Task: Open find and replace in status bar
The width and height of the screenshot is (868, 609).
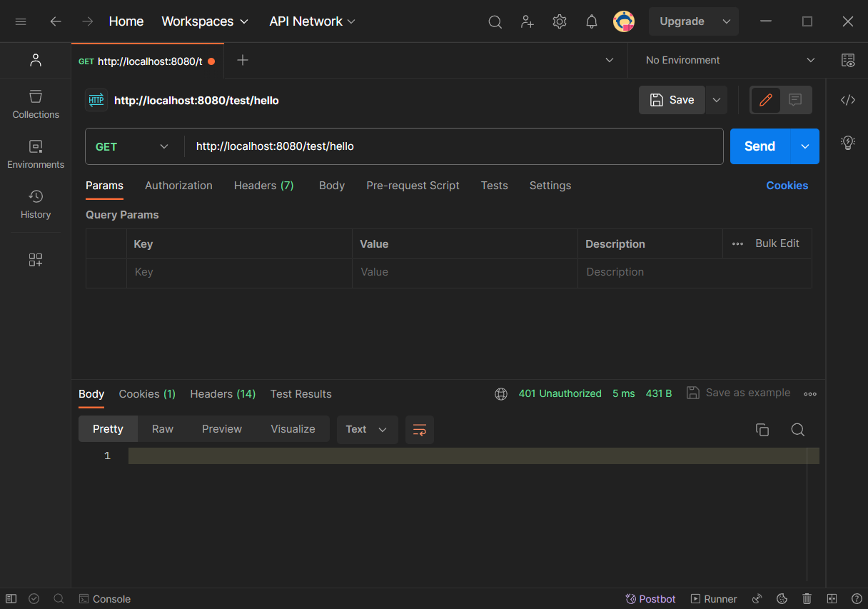Action: tap(59, 599)
